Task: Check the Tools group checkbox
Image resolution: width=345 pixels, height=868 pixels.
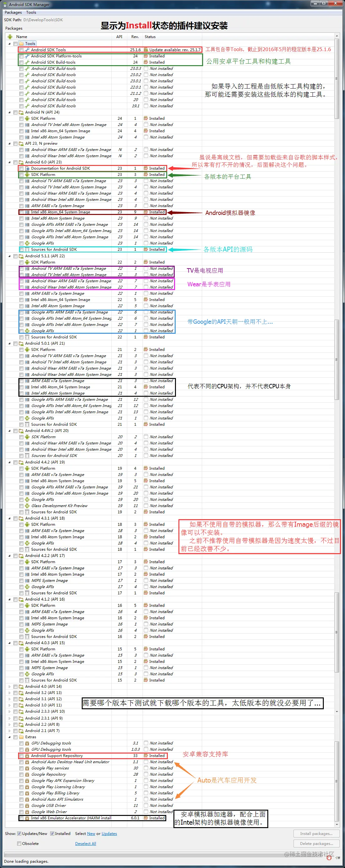Action: pyautogui.click(x=16, y=44)
